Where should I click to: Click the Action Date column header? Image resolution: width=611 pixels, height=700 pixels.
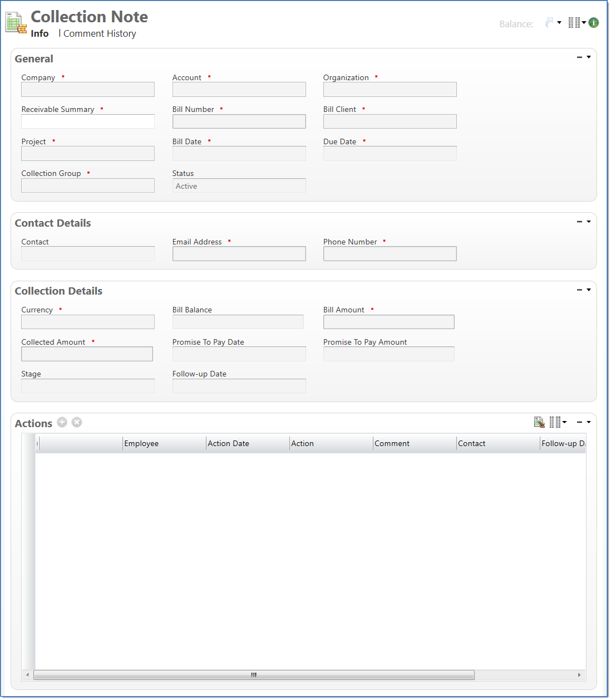point(247,444)
